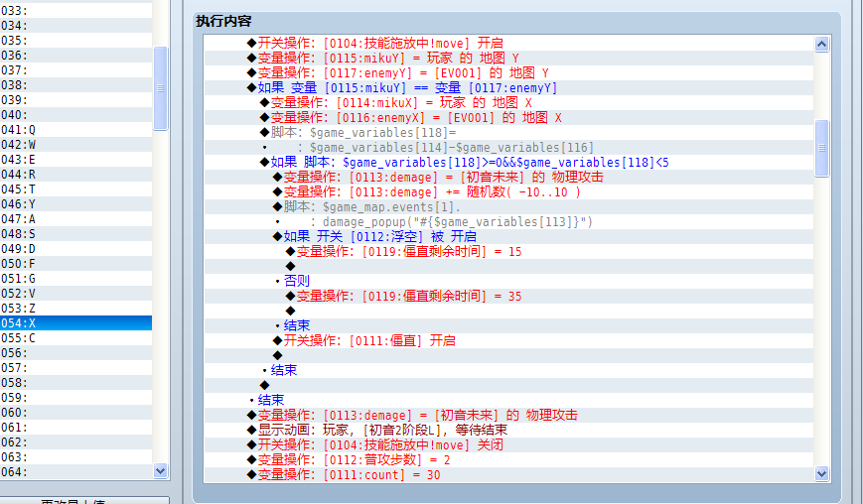Select damage_popup script continuation line

click(x=508, y=221)
